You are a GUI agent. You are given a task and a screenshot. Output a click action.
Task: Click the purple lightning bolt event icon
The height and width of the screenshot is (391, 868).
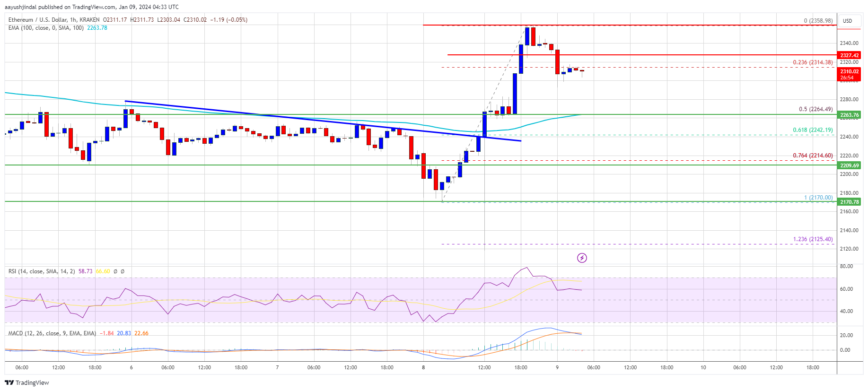tap(582, 258)
